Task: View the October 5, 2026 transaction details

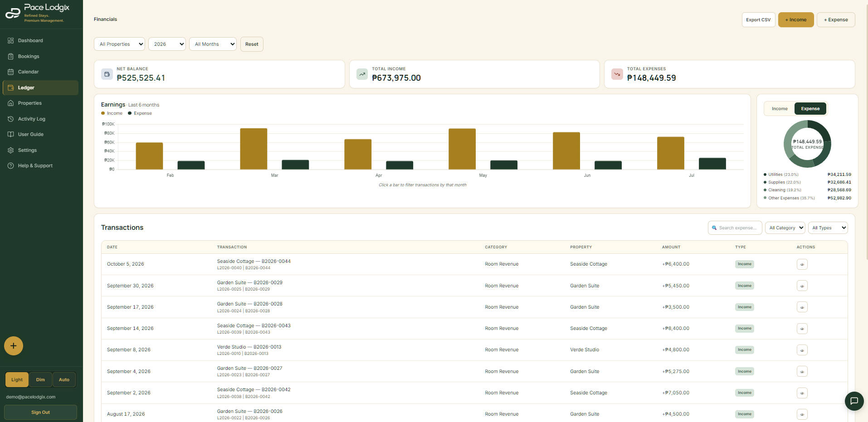Action: [x=802, y=264]
